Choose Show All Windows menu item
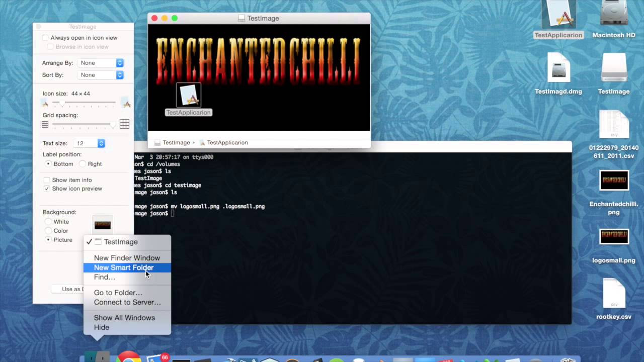Screen dimensions: 644x362 click(127, 318)
